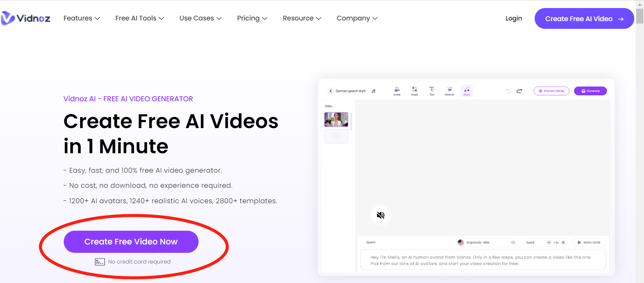Screen dimensions: 644x283
Task: Click Create Free AI Video button
Action: pyautogui.click(x=584, y=18)
